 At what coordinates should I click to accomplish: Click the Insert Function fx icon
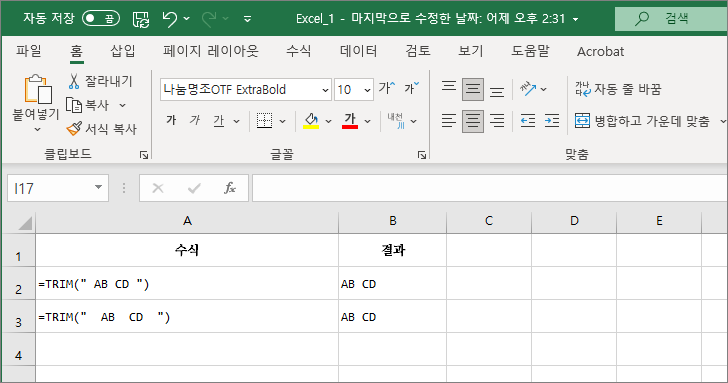[x=230, y=188]
